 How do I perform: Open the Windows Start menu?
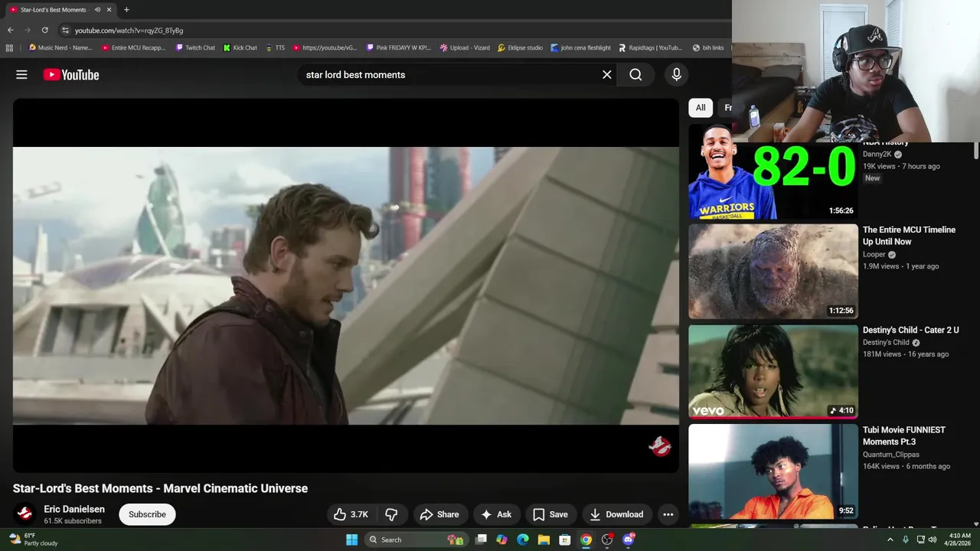coord(351,540)
